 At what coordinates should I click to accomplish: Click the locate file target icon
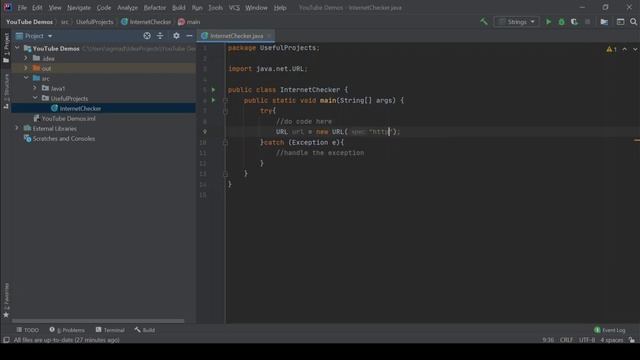point(147,36)
